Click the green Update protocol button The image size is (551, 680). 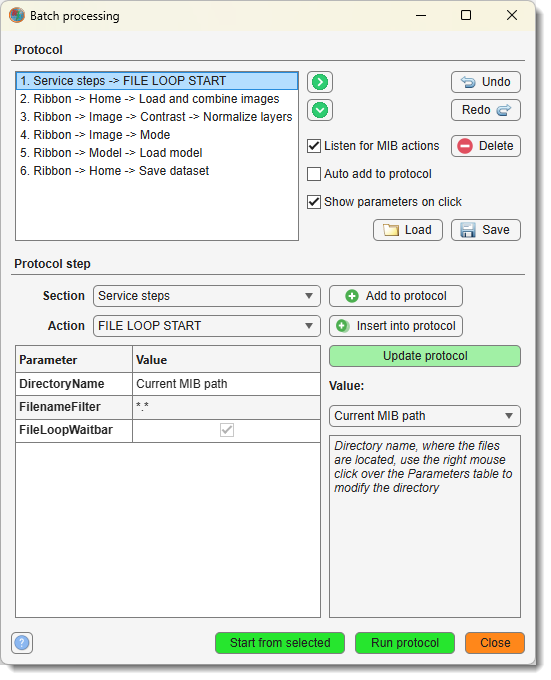point(425,356)
